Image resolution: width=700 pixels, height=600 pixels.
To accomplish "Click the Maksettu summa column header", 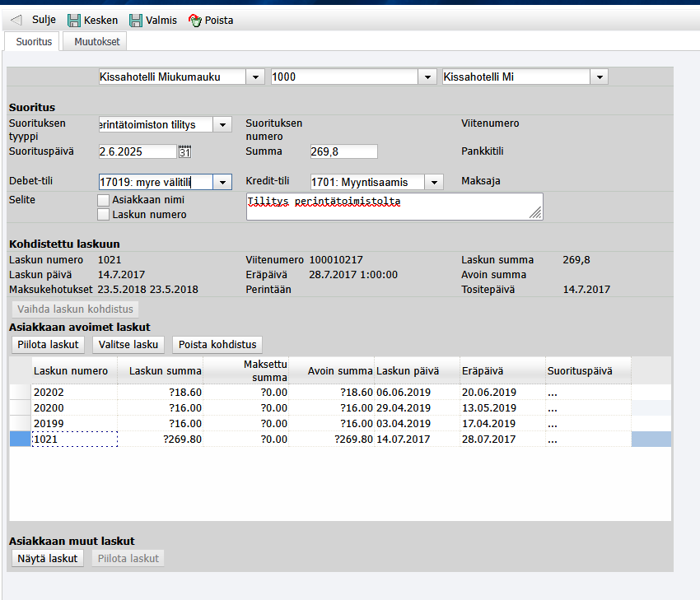I will click(x=246, y=370).
